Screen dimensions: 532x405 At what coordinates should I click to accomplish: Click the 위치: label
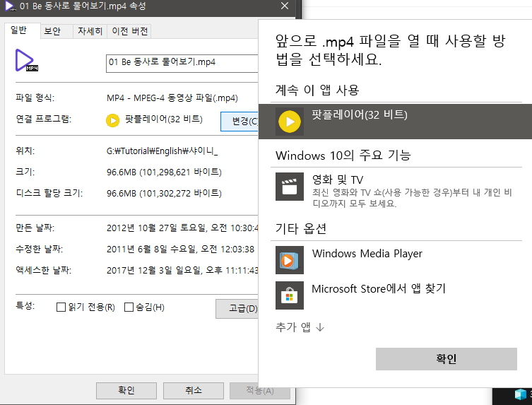click(25, 151)
